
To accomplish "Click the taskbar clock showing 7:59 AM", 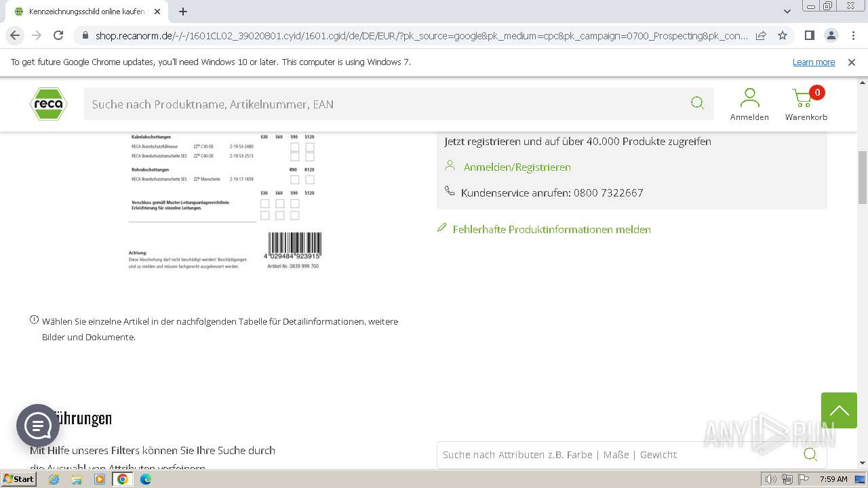I will point(833,479).
